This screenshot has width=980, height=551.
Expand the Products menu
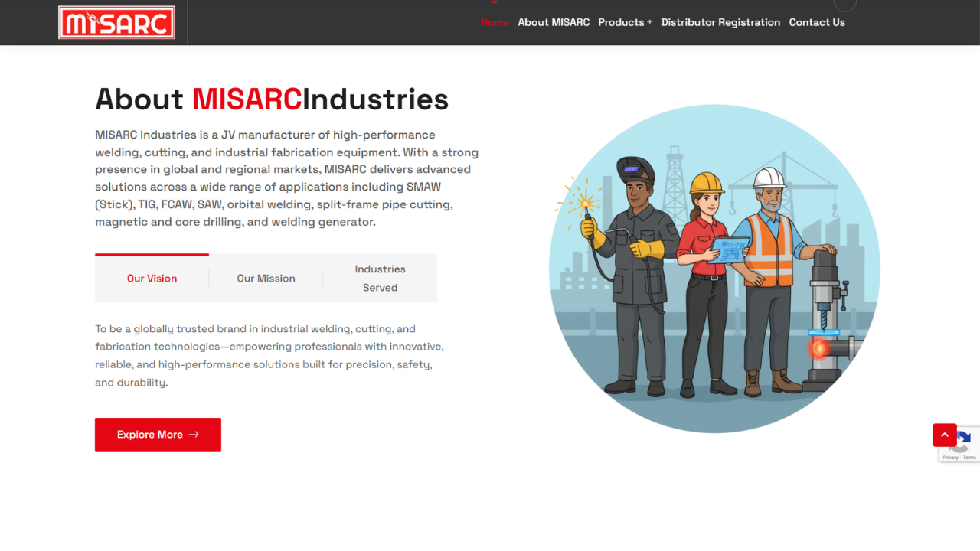click(x=625, y=22)
